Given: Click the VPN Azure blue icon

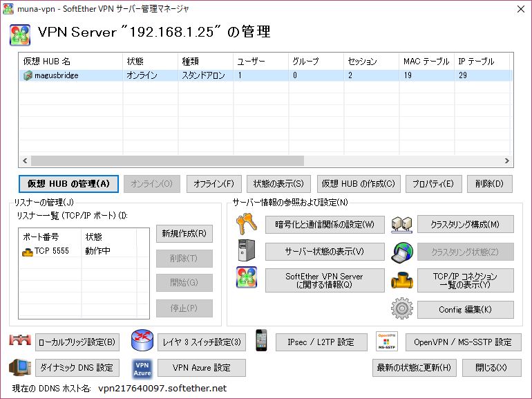Looking at the screenshot, I should coord(142,368).
